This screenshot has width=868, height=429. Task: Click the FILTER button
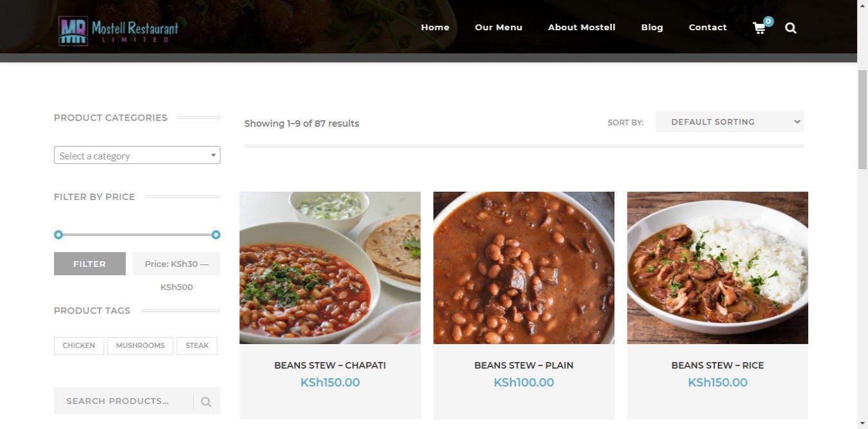click(89, 264)
